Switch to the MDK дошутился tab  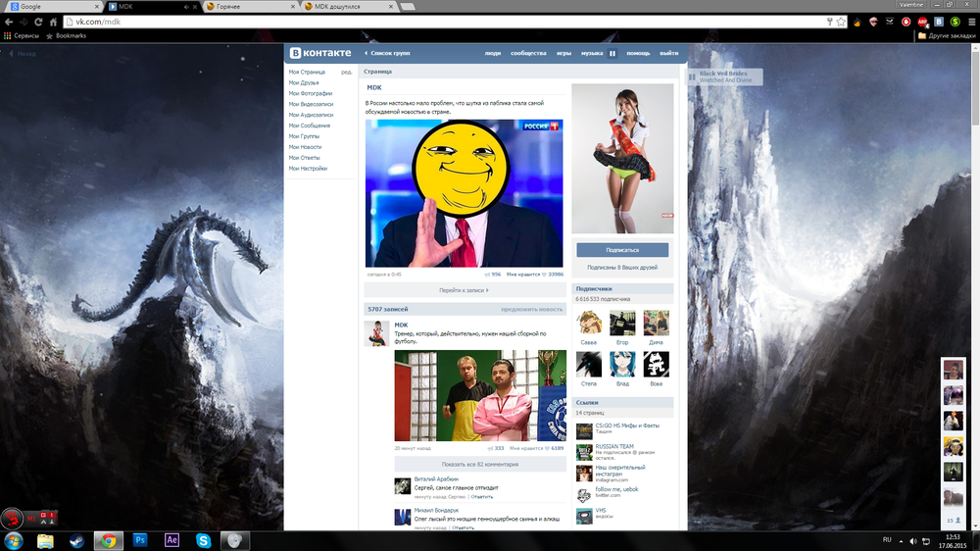(x=348, y=7)
